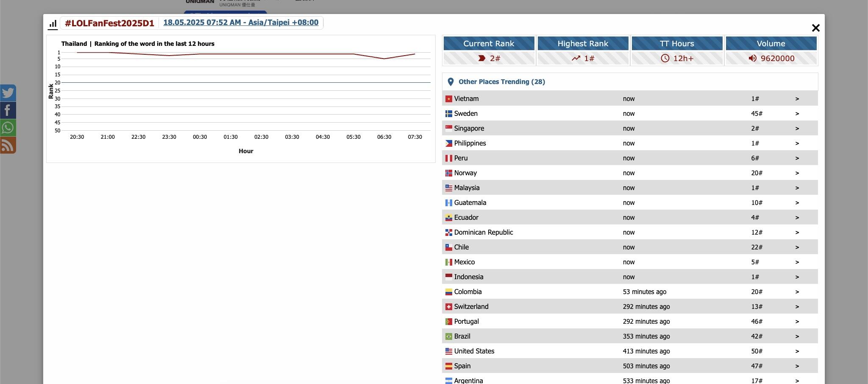The width and height of the screenshot is (868, 384).
Task: Click the Philippines flag icon
Action: [x=449, y=143]
